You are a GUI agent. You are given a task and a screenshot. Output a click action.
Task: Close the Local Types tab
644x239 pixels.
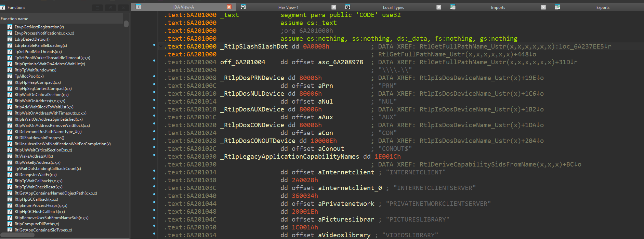pos(439,7)
